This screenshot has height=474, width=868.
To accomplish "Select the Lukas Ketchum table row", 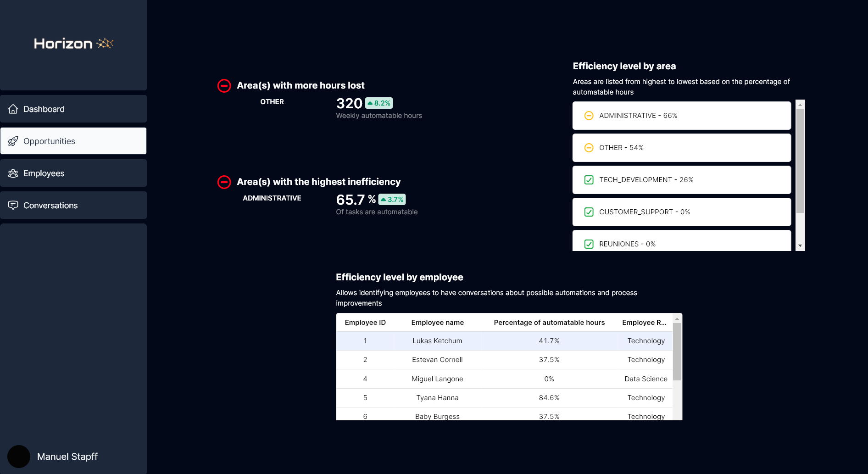I will 504,341.
